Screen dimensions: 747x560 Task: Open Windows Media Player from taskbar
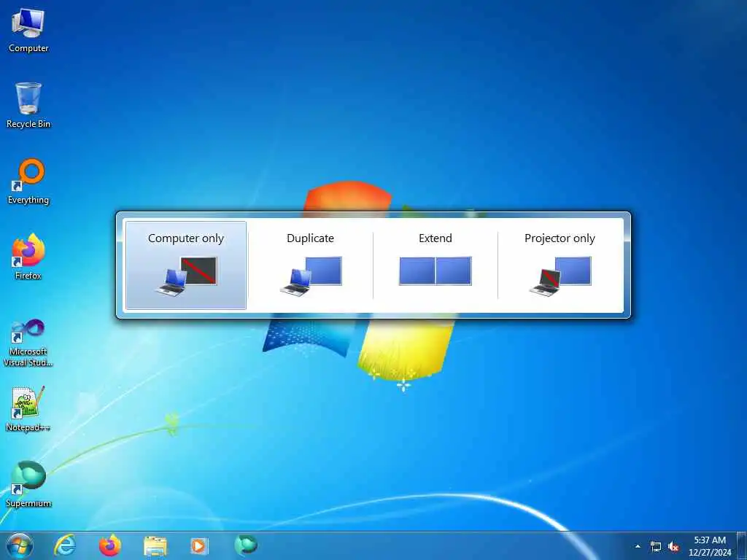click(x=200, y=545)
